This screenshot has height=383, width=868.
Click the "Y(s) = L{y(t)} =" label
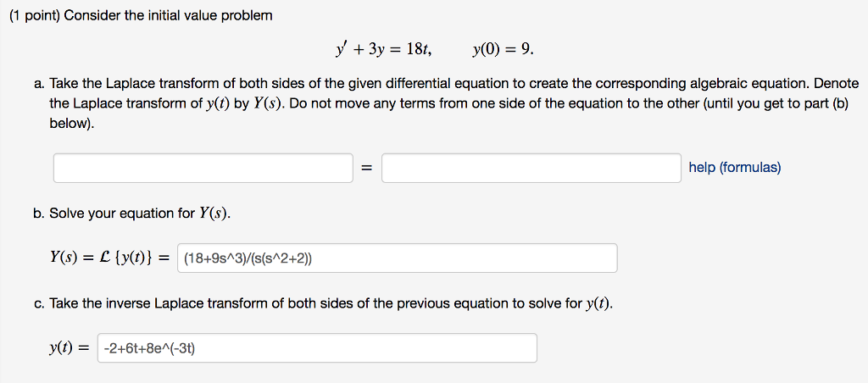pyautogui.click(x=108, y=258)
